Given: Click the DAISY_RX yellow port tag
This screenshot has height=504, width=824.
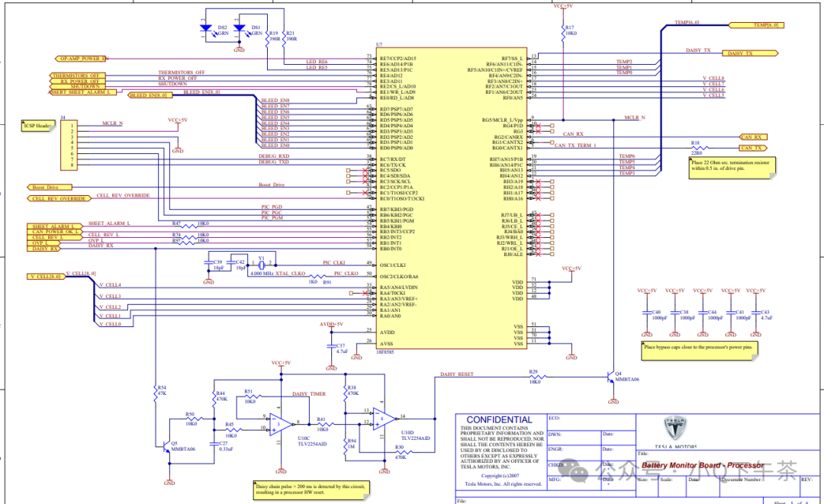Looking at the screenshot, I should point(43,249).
